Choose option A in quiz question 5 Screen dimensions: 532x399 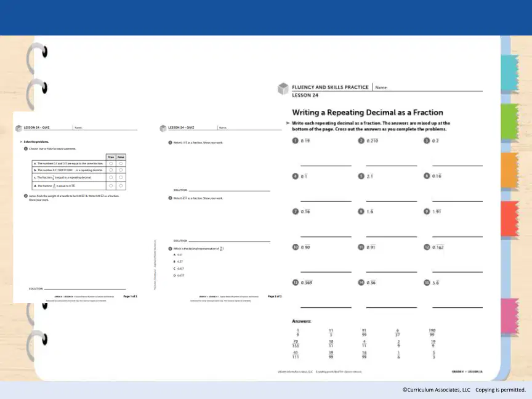(x=178, y=254)
